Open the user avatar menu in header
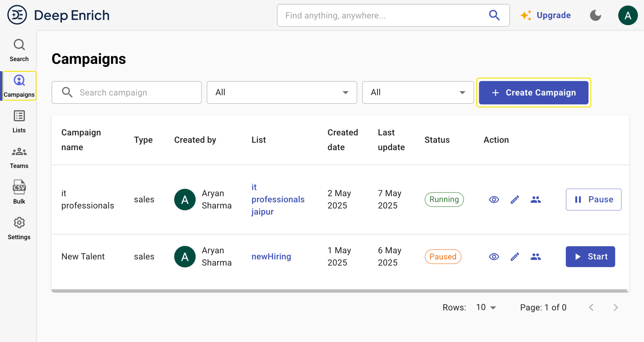The height and width of the screenshot is (342, 644). click(627, 16)
